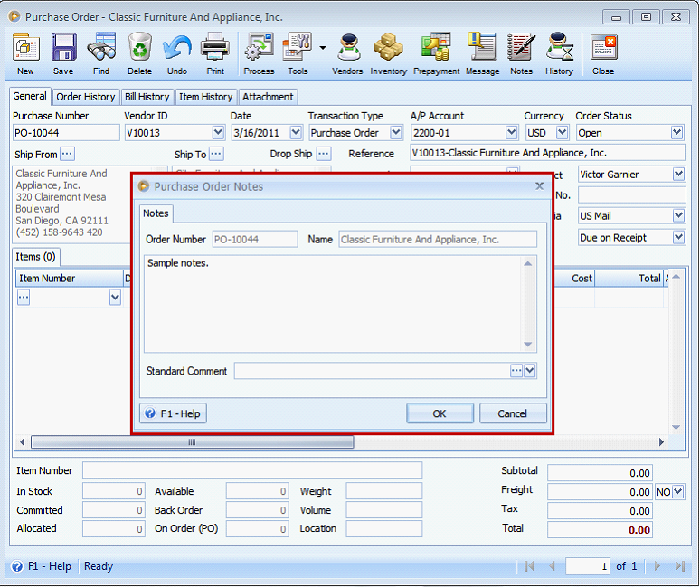Expand the Standard Comment dropdown
Viewport: 700px width, 588px height.
[529, 371]
